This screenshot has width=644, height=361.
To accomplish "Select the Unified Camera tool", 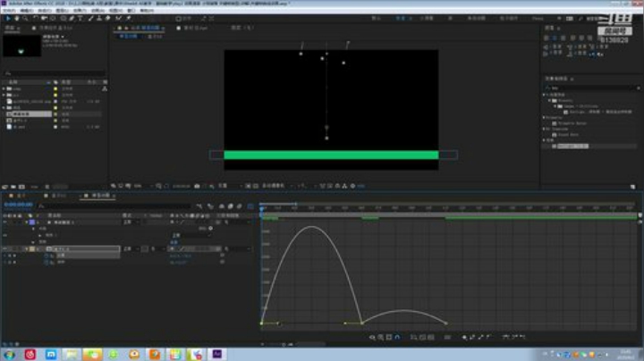I will [x=44, y=19].
